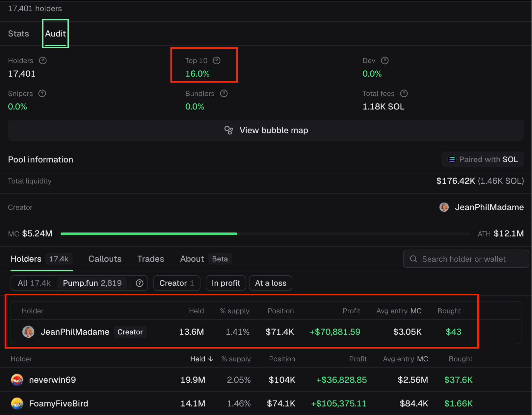Open the Holders help icon

pos(43,61)
